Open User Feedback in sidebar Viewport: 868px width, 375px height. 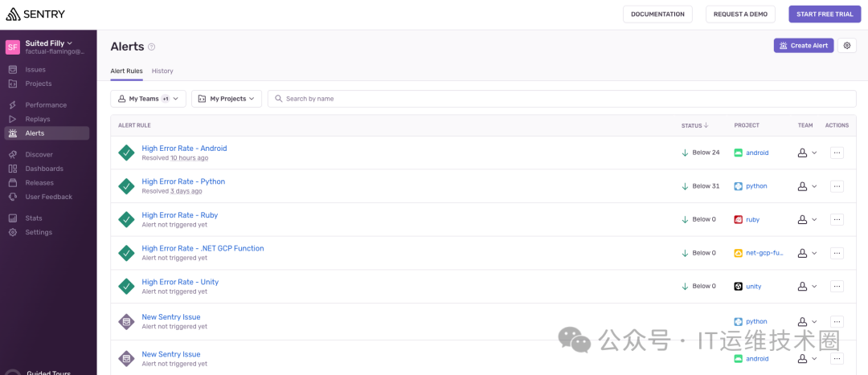pyautogui.click(x=49, y=197)
